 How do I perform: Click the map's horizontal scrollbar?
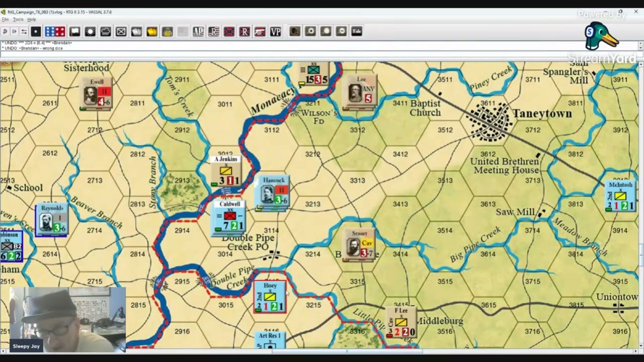pyautogui.click(x=318, y=351)
